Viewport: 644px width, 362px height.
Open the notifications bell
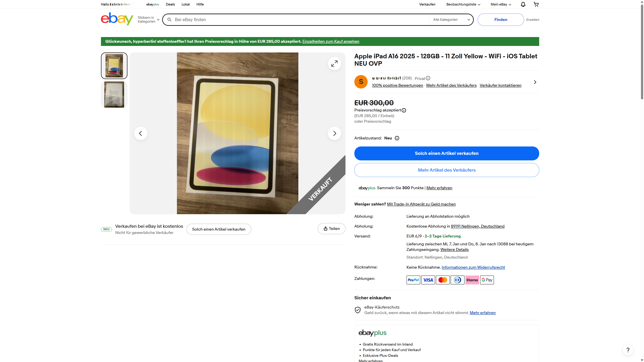(523, 4)
